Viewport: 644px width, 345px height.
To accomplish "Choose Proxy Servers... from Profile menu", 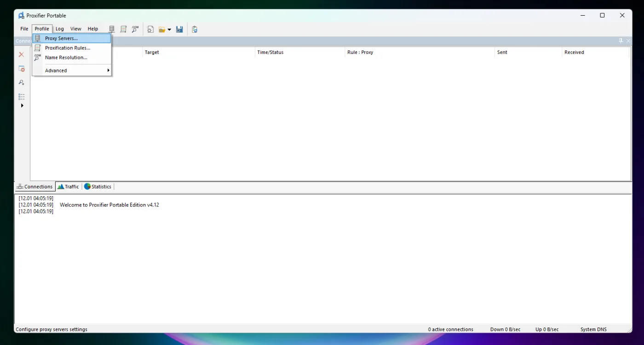I will (72, 38).
